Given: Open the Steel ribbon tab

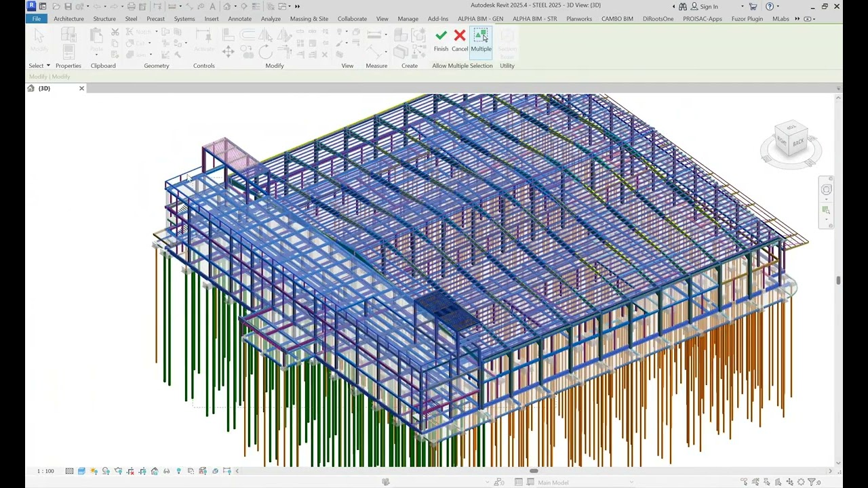Looking at the screenshot, I should (x=132, y=19).
